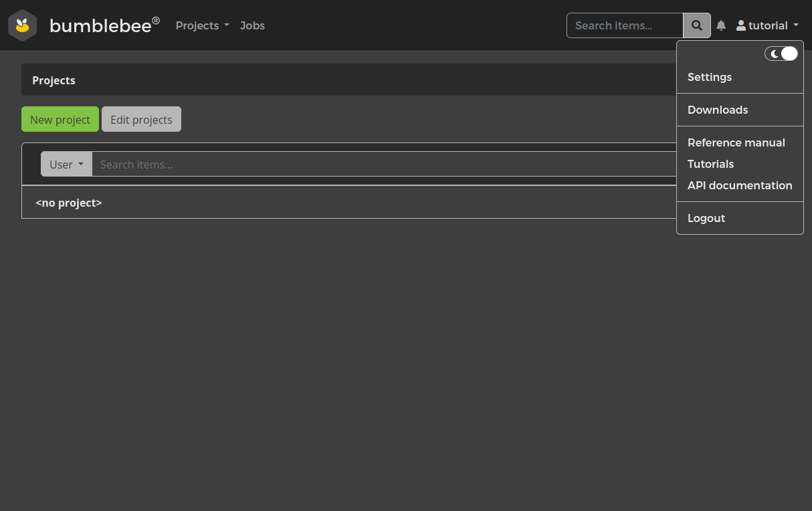The width and height of the screenshot is (812, 511).
Task: Open the Reference manual link
Action: 736,142
